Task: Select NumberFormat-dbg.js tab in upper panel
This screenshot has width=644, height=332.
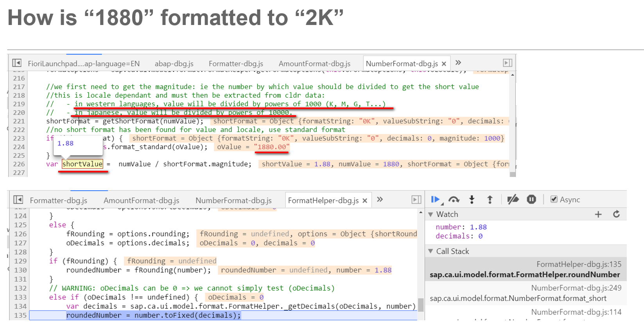Action: click(x=402, y=64)
